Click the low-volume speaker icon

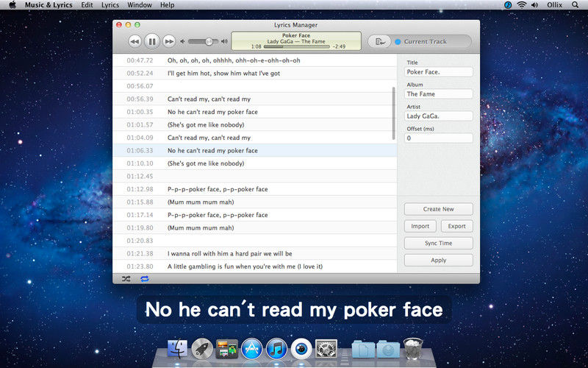coord(182,41)
